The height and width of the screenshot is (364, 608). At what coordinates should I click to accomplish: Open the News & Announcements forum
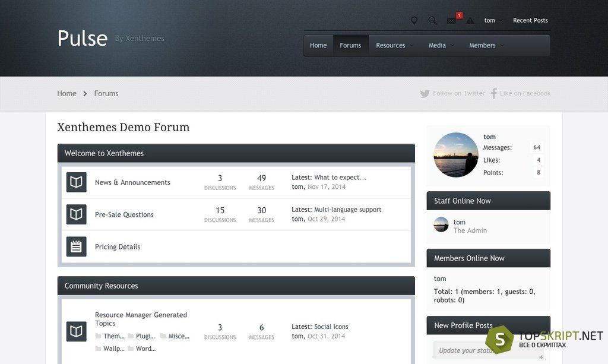[132, 182]
